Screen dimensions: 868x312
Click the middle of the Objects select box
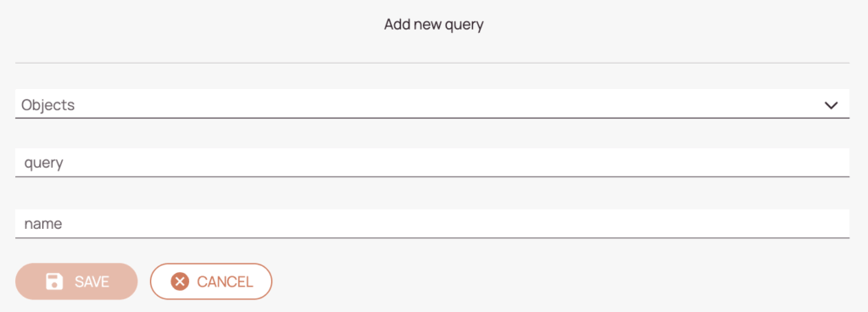432,104
